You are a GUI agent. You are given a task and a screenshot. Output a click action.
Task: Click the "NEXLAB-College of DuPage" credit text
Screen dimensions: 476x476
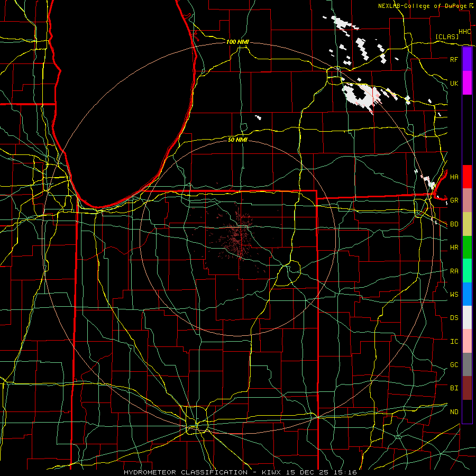(422, 6)
